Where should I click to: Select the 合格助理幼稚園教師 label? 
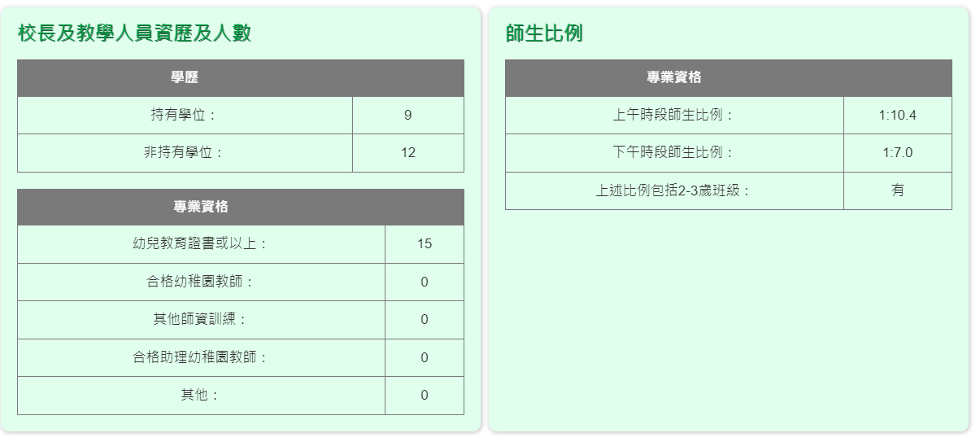coord(201,357)
